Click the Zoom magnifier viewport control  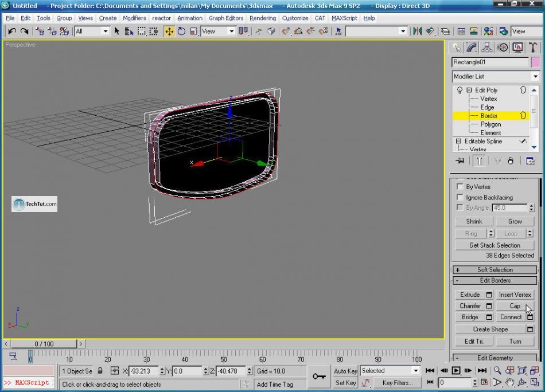click(x=497, y=370)
